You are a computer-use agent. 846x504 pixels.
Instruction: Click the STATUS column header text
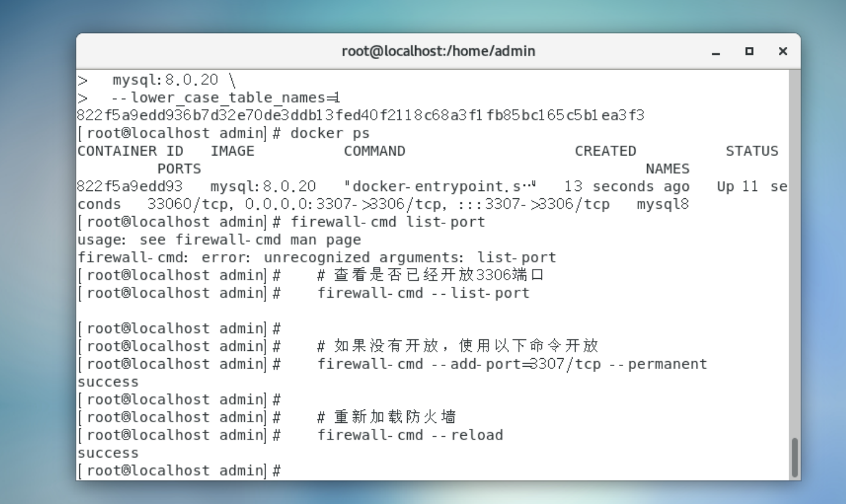[751, 151]
